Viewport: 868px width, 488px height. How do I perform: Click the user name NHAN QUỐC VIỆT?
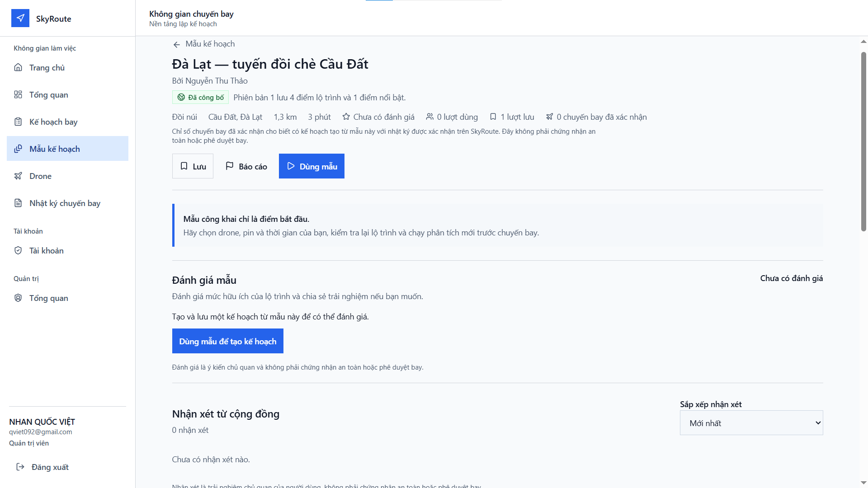point(42,422)
